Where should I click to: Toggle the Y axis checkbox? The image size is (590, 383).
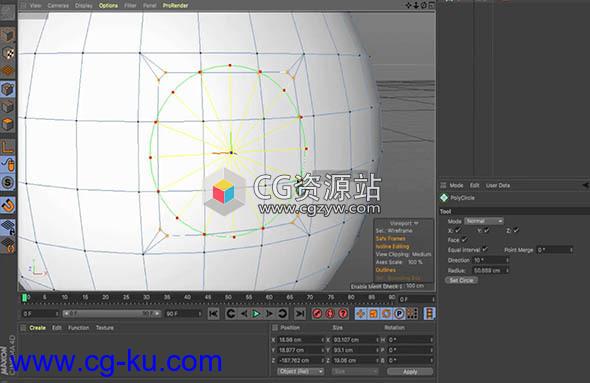pyautogui.click(x=487, y=230)
